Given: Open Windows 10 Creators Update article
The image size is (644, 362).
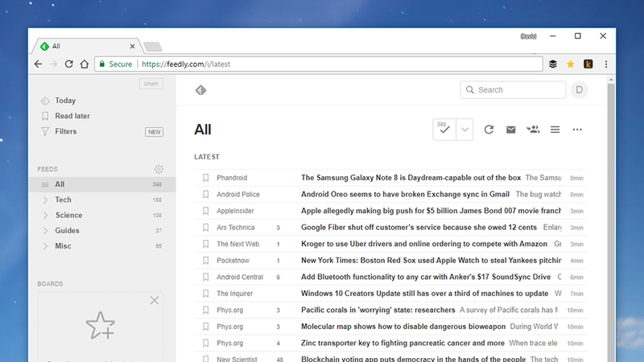Looking at the screenshot, I should coord(425,294).
